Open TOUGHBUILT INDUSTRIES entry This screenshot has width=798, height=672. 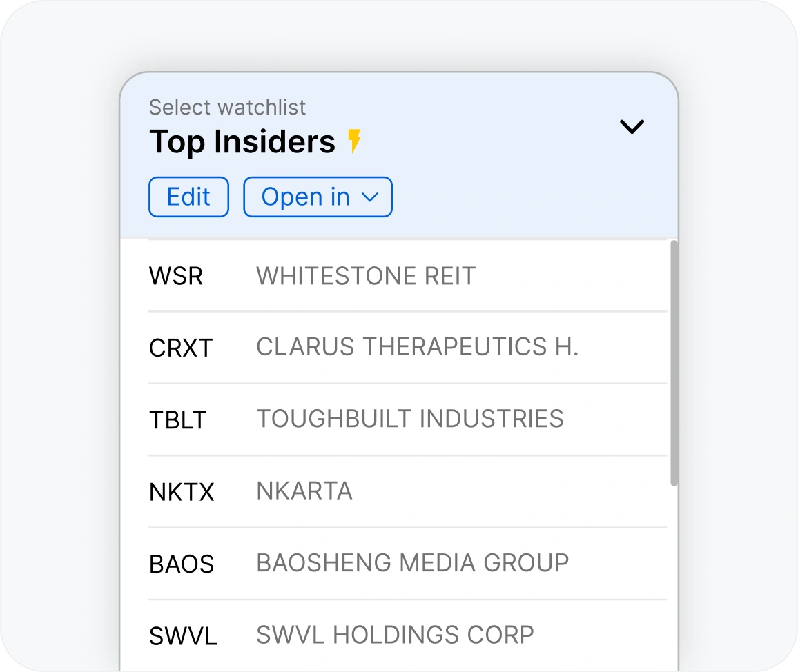410,419
